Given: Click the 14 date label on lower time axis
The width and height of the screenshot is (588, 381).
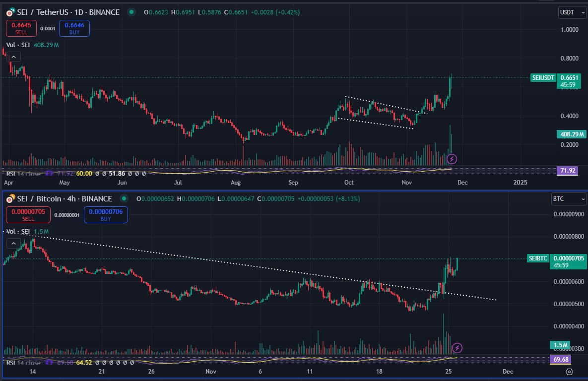Looking at the screenshot, I should pyautogui.click(x=33, y=372).
